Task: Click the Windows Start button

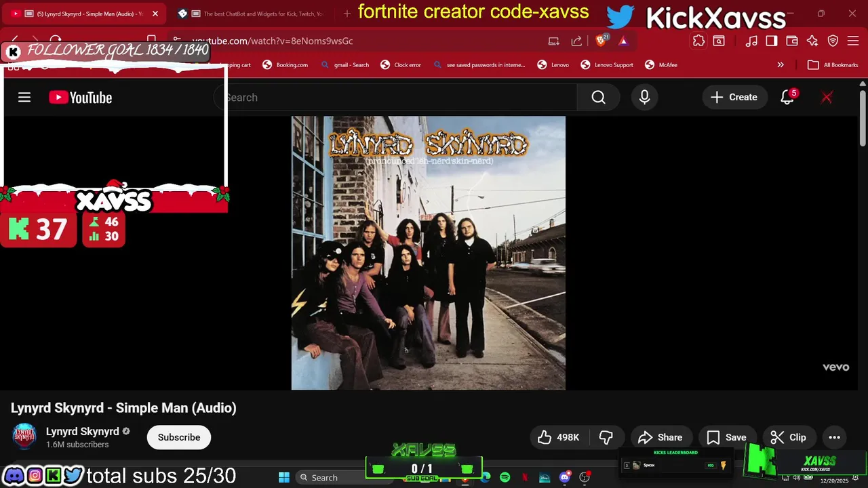Action: point(283,477)
